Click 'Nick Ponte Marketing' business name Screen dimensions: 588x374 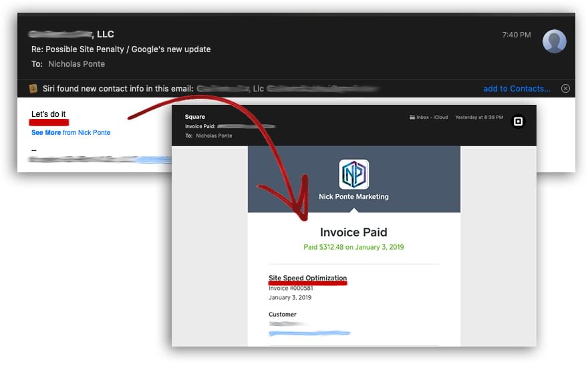coord(353,197)
